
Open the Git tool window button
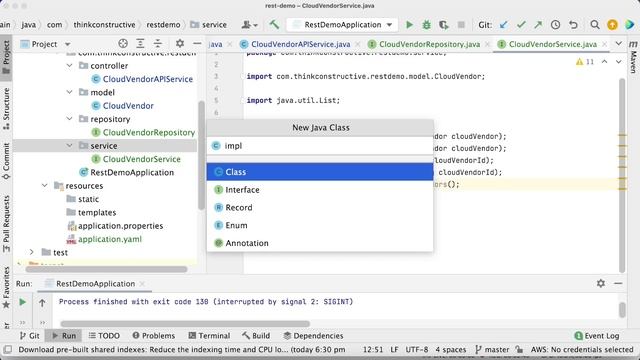click(x=29, y=336)
